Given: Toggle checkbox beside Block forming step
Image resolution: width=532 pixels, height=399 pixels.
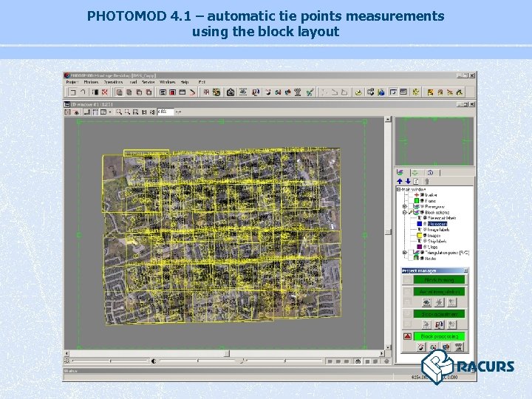Looking at the screenshot, I should point(407,279).
